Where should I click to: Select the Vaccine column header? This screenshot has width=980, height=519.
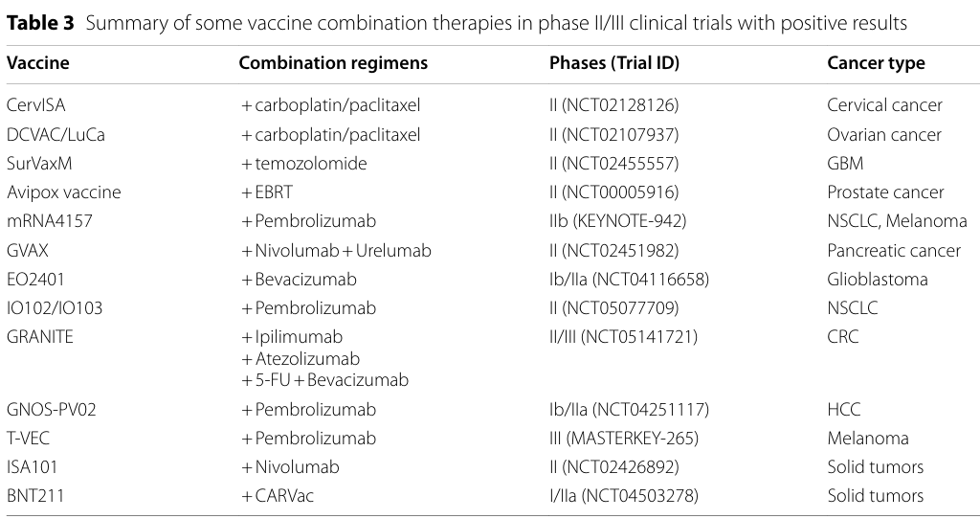click(x=38, y=63)
